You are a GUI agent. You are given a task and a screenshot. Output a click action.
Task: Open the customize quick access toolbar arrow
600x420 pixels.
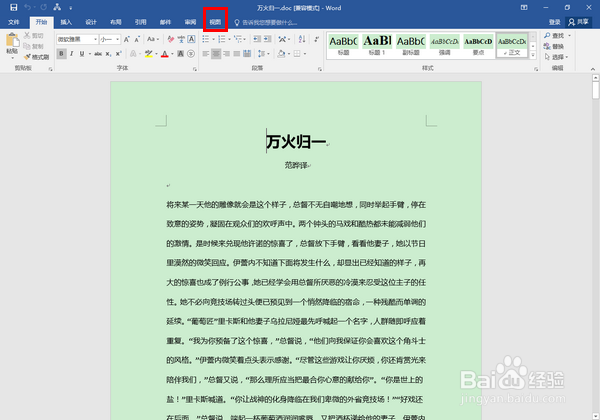pyautogui.click(x=70, y=8)
